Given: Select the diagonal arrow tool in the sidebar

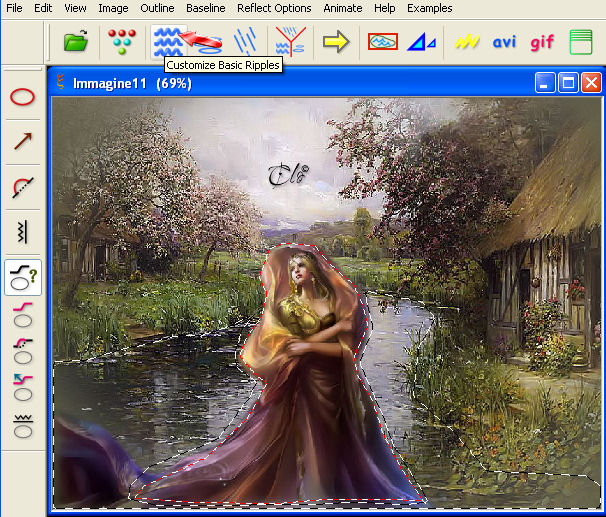Looking at the screenshot, I should point(23,141).
